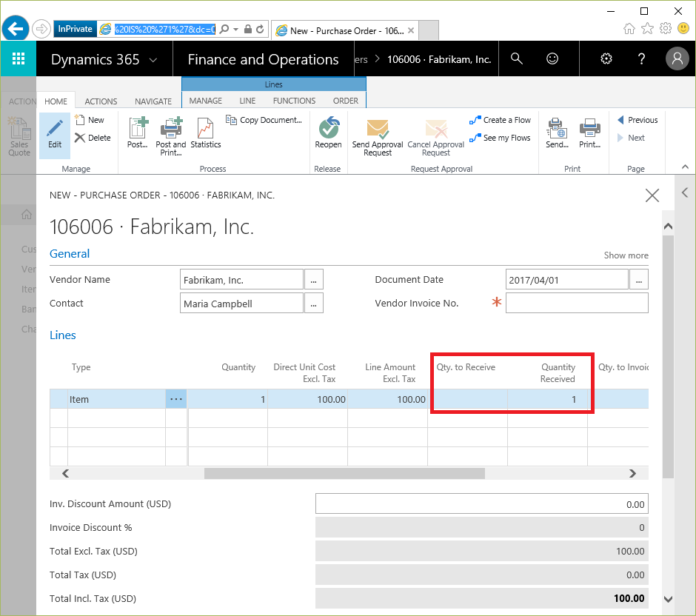Click See my Flows

tap(501, 138)
